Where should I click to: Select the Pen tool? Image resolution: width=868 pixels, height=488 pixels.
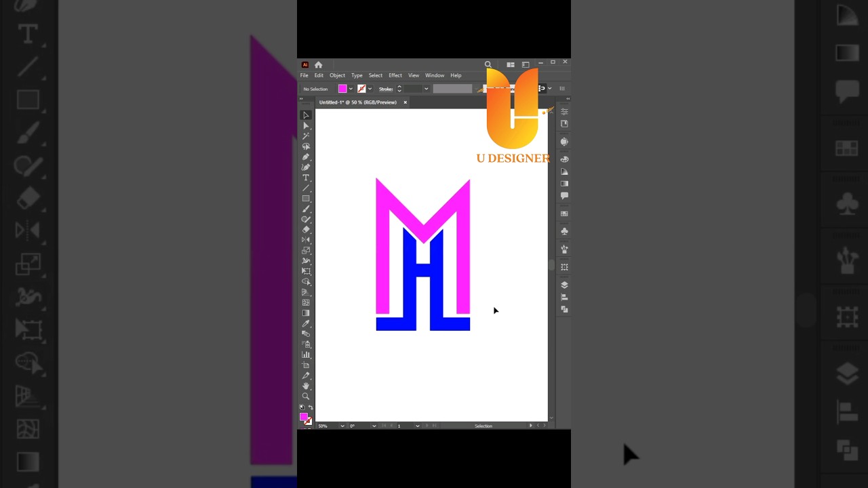(x=306, y=157)
